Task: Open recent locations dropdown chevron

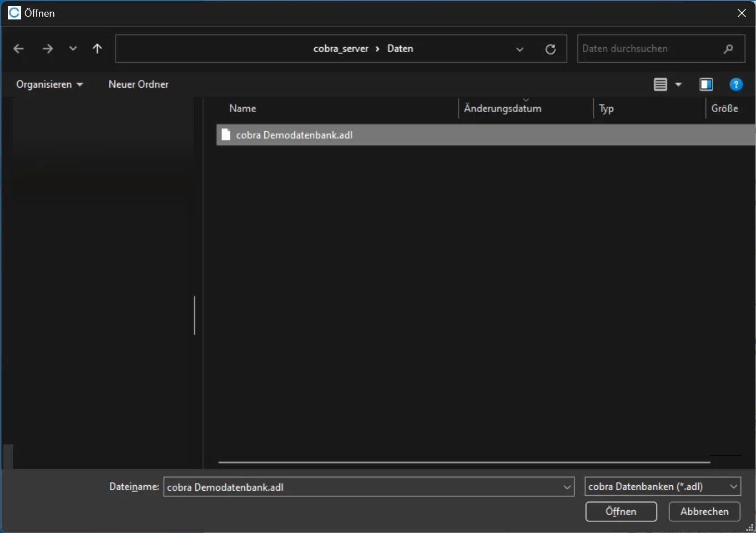Action: 73,49
